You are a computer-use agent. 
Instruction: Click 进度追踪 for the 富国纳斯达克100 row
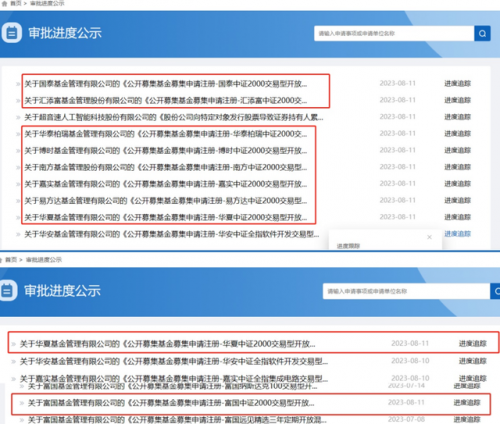click(x=467, y=386)
